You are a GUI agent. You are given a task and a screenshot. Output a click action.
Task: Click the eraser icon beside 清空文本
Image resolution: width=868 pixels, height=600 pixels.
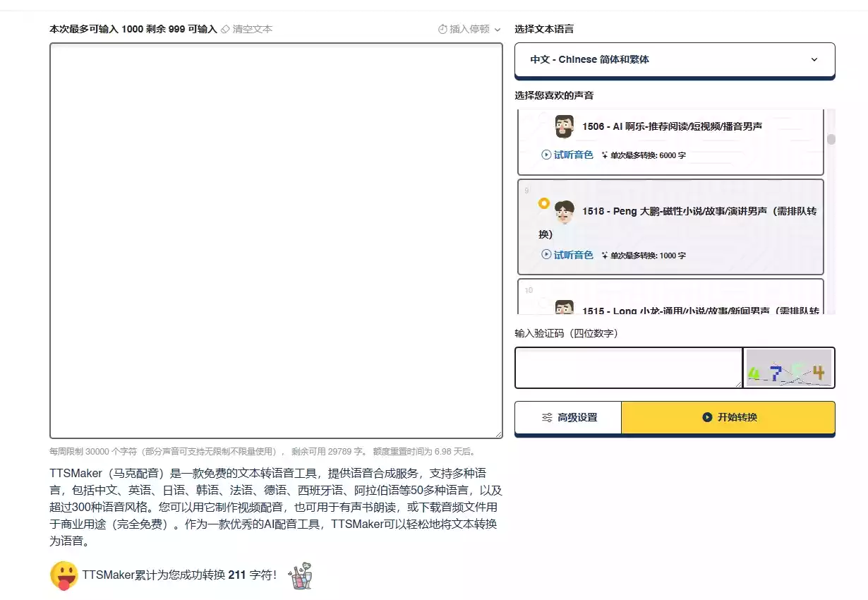[x=224, y=29]
